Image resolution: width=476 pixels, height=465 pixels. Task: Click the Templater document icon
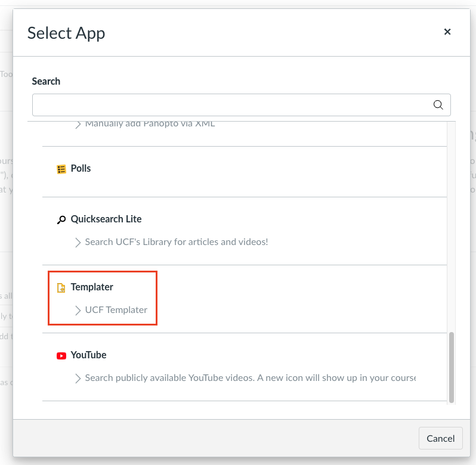[x=61, y=287]
